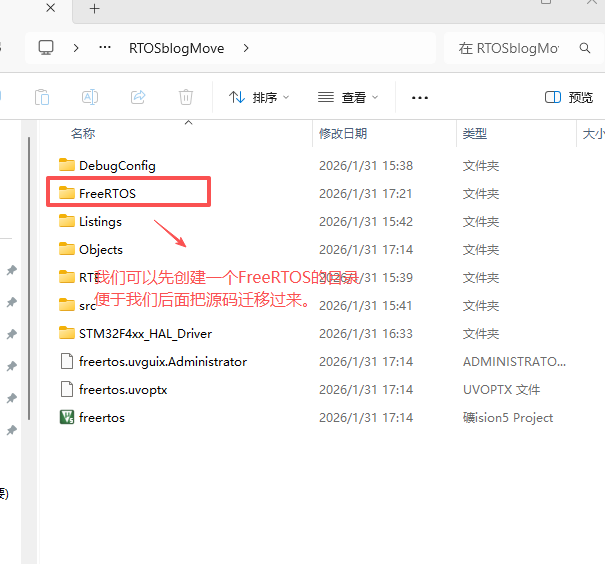Toggle the preview pane (预览)
The height and width of the screenshot is (564, 605).
coord(569,97)
